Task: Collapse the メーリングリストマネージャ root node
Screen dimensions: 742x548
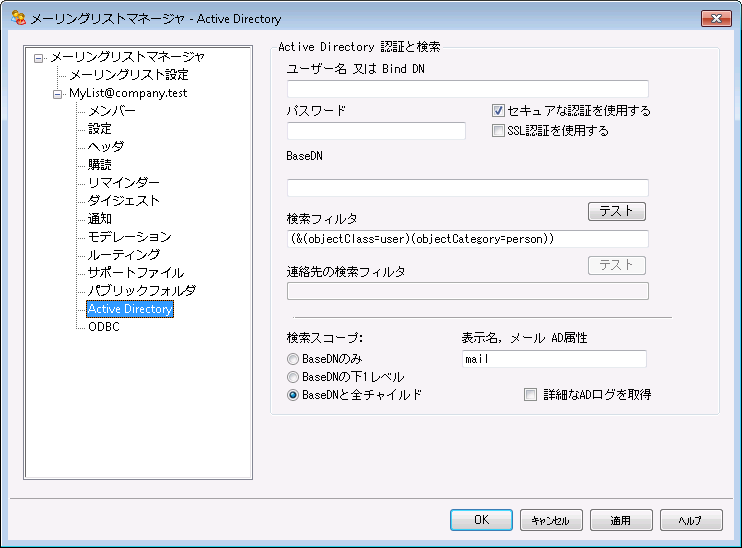Action: (39, 59)
